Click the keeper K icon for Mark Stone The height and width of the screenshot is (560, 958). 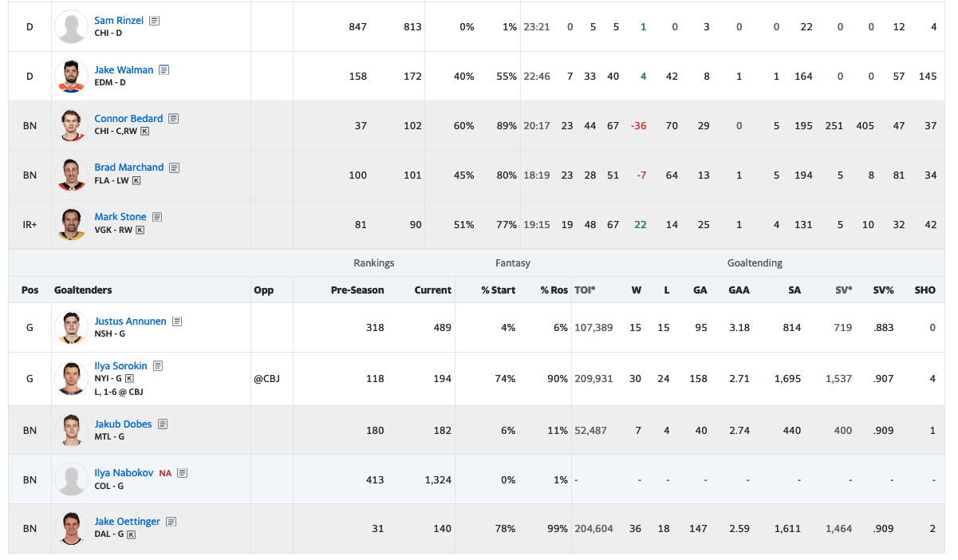140,230
